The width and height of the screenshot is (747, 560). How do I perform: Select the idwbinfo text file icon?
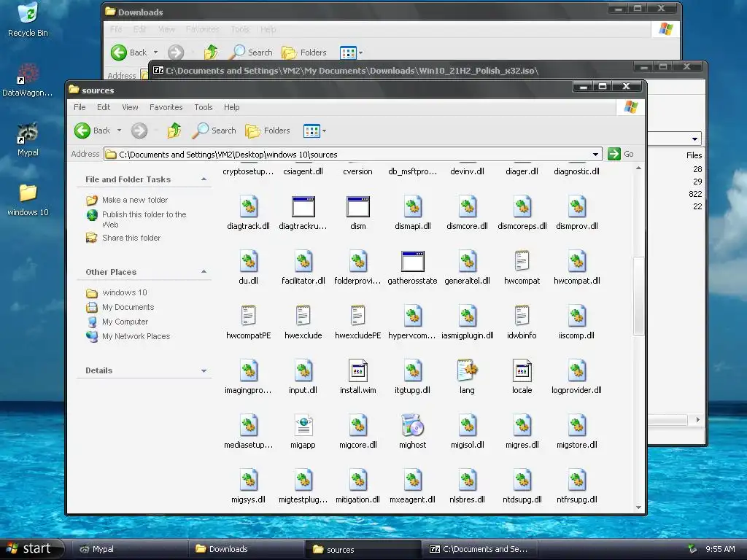pyautogui.click(x=522, y=316)
